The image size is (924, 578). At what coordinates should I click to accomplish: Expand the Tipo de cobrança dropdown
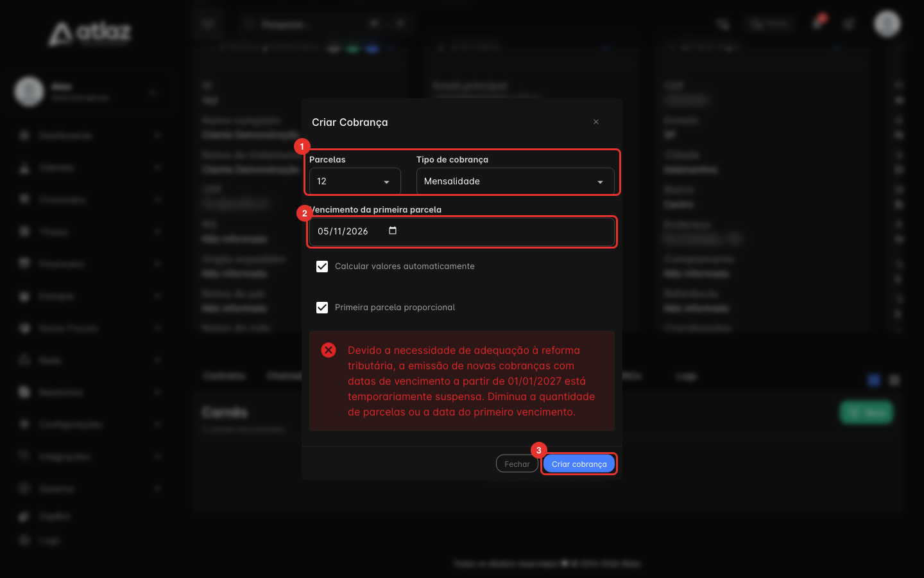[515, 181]
